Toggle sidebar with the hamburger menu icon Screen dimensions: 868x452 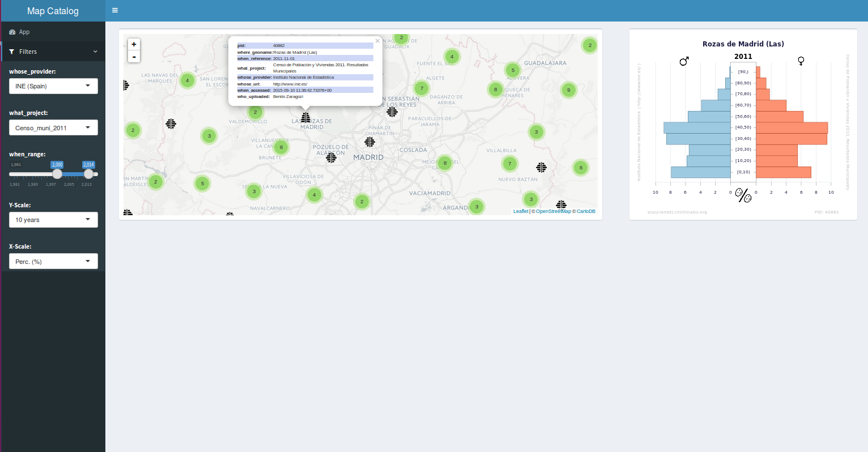point(115,10)
